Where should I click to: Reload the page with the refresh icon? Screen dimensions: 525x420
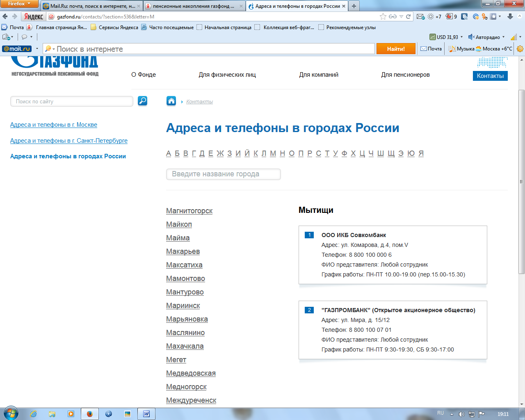click(408, 16)
